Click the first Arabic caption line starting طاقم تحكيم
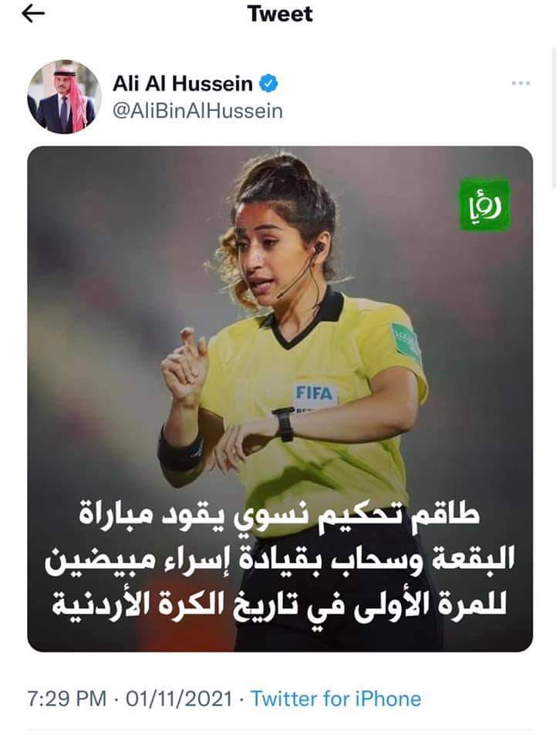The image size is (560, 741). tap(279, 516)
